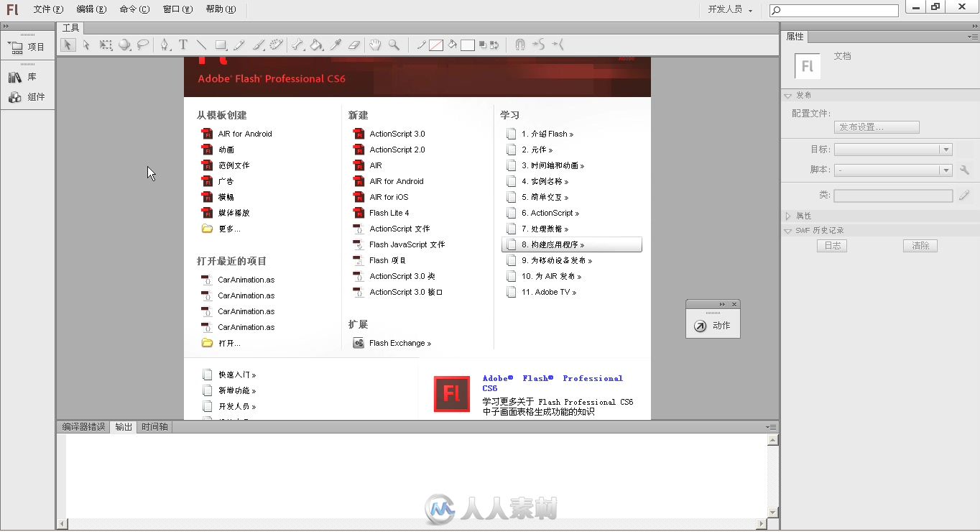
Task: Open the 命令(C) menu
Action: click(134, 9)
